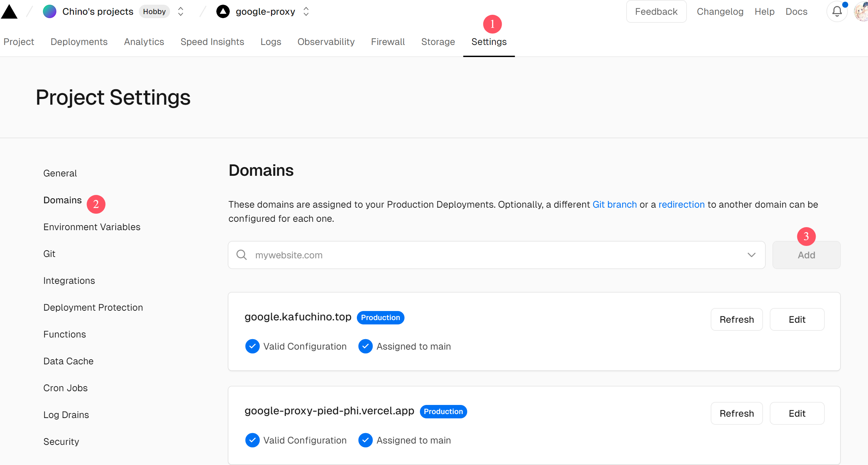Click the search magnifier icon in domain field

coord(241,255)
